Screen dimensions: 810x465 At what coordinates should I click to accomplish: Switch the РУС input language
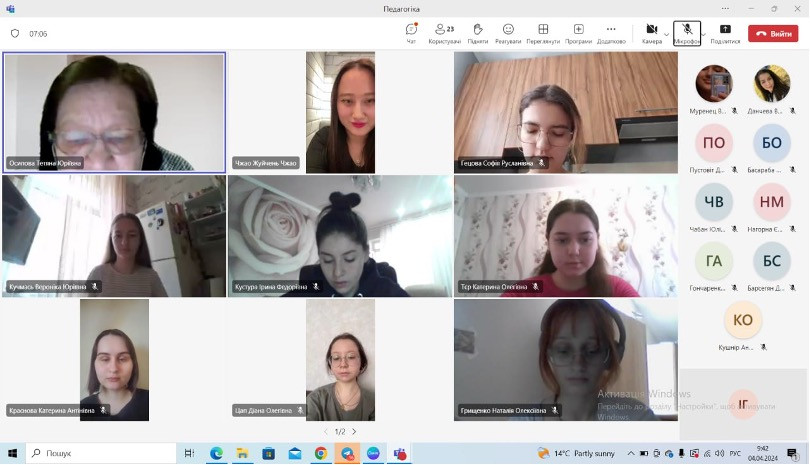coord(735,453)
